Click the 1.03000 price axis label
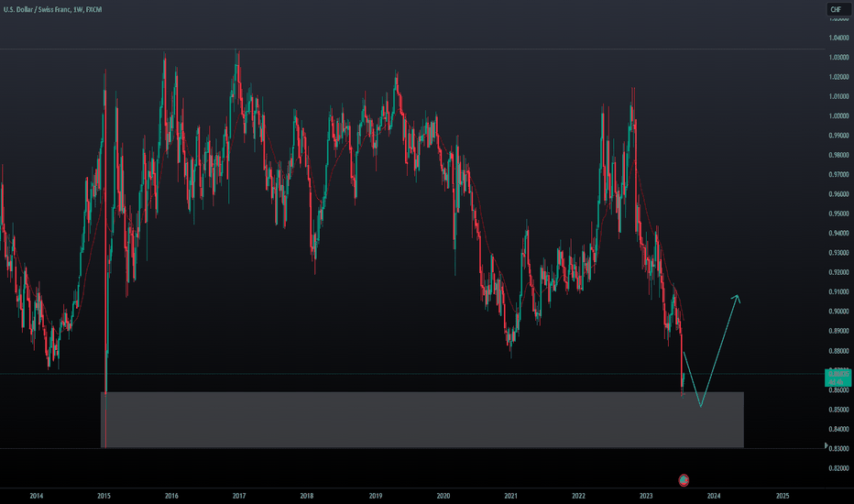Screen dimensions: 854x504 click(x=838, y=57)
